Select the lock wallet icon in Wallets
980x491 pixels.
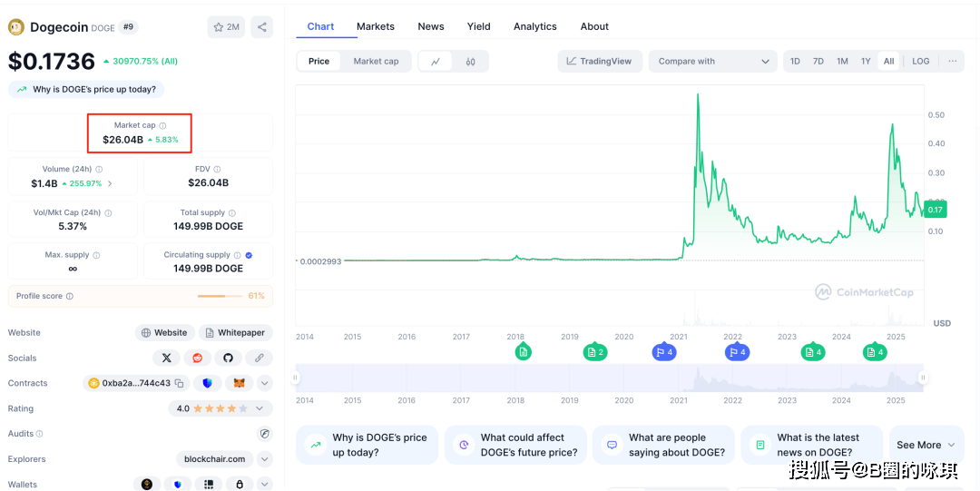[x=240, y=484]
